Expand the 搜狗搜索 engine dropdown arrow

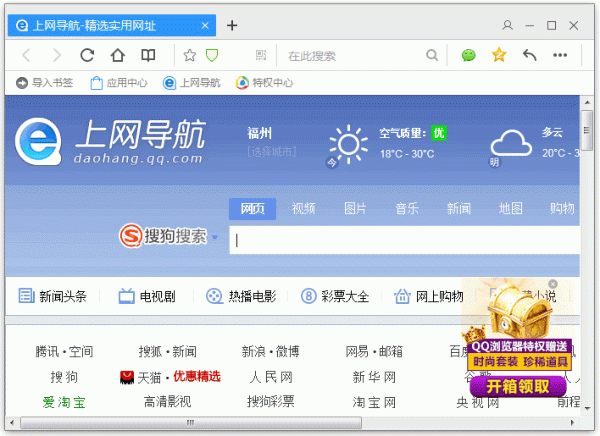click(215, 237)
